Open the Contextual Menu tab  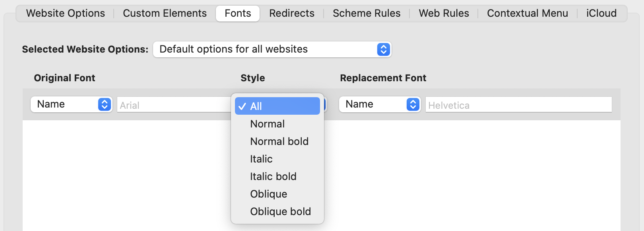click(x=527, y=14)
